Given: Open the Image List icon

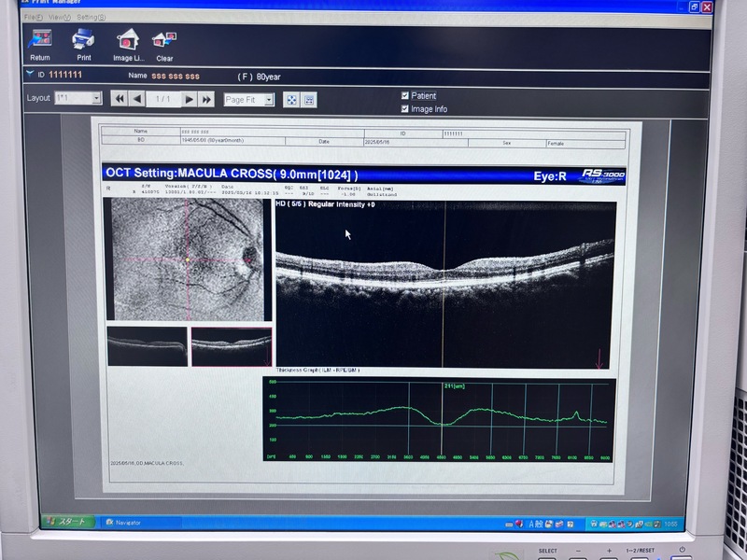Looking at the screenshot, I should (x=127, y=41).
